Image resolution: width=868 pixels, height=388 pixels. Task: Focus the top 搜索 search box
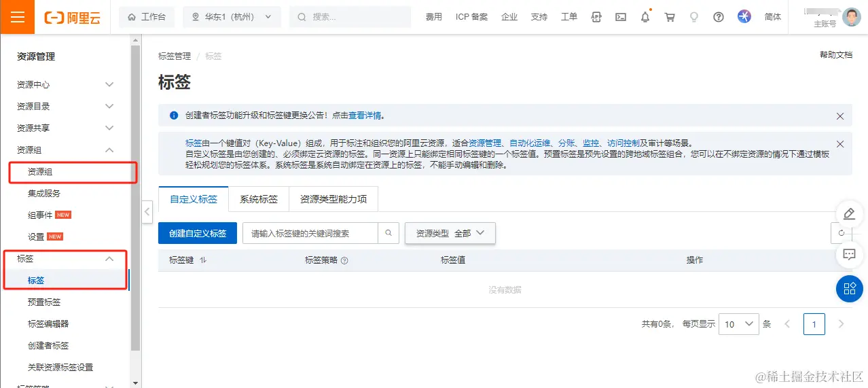coord(350,17)
